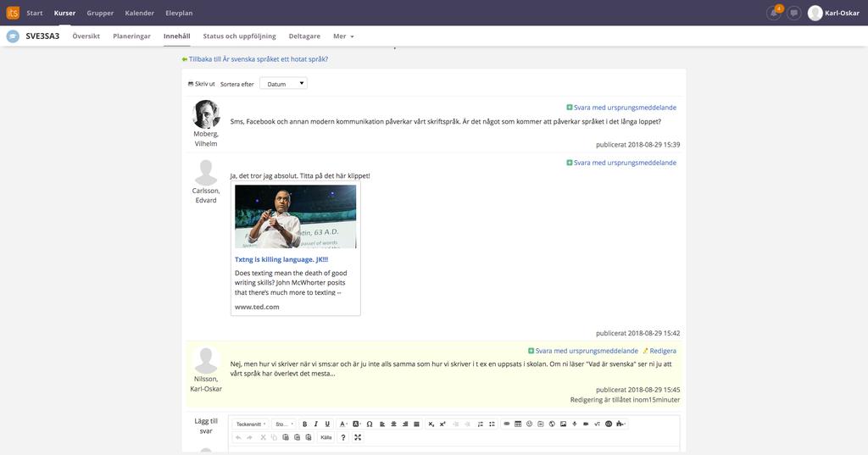Toggle superscript formatting

(442, 424)
